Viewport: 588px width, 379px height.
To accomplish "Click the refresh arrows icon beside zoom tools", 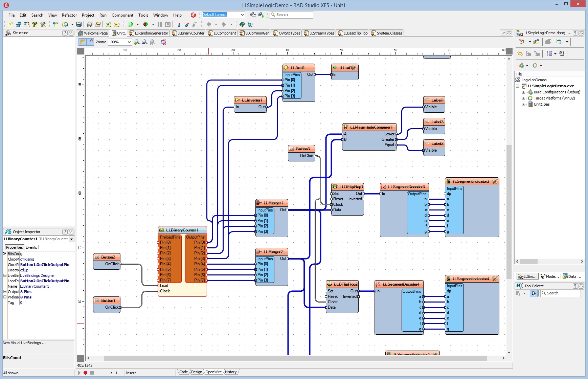I will tap(163, 42).
